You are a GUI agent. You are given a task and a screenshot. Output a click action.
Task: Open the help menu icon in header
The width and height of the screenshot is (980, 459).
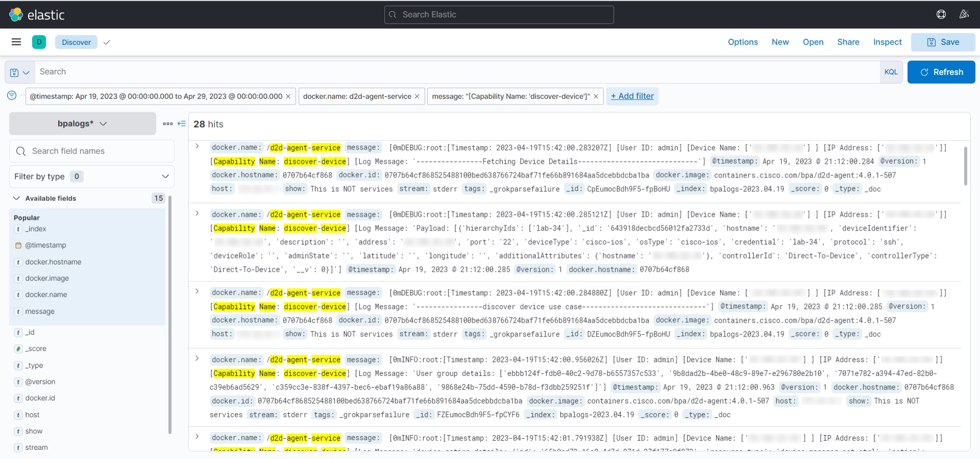point(941,14)
